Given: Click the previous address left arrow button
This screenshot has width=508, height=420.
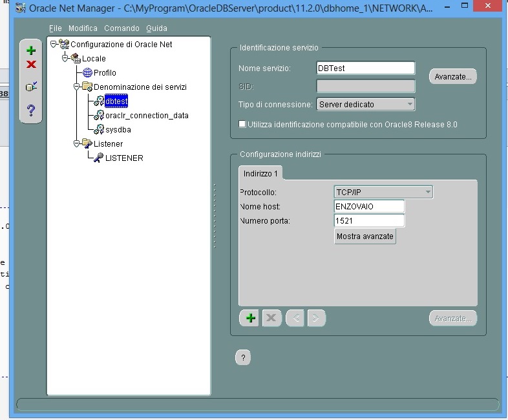Looking at the screenshot, I should tap(295, 318).
